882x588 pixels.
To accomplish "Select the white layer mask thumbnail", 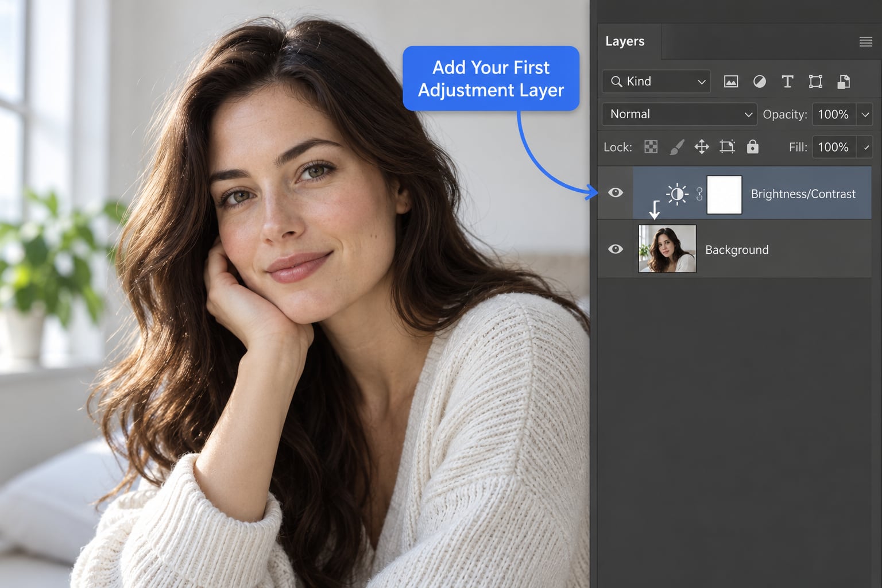I will point(724,195).
